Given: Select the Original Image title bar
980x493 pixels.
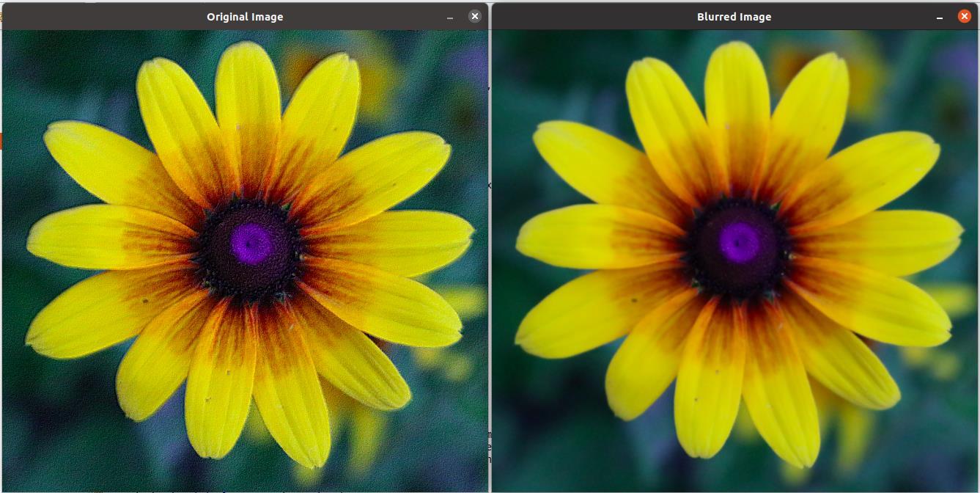Looking at the screenshot, I should pyautogui.click(x=245, y=16).
